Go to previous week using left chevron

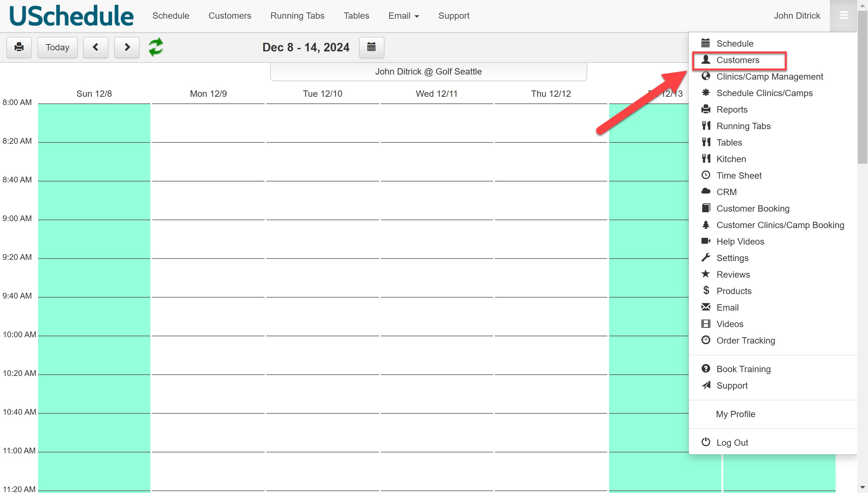(95, 47)
